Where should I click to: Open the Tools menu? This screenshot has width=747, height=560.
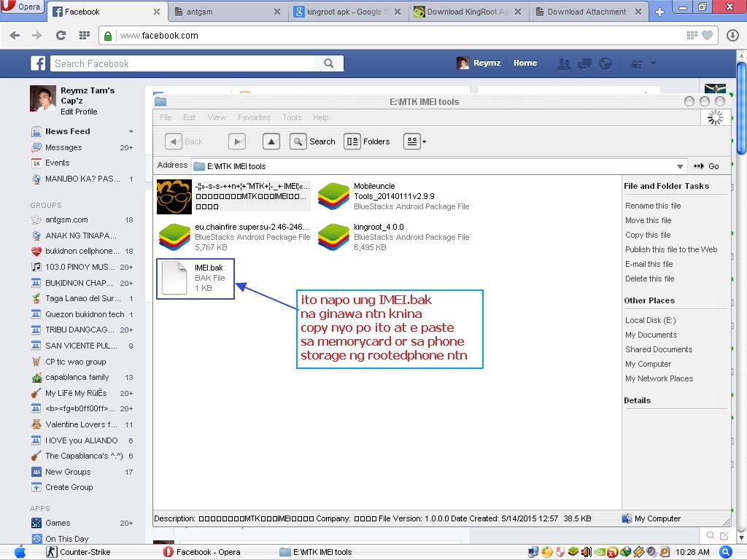pos(292,117)
